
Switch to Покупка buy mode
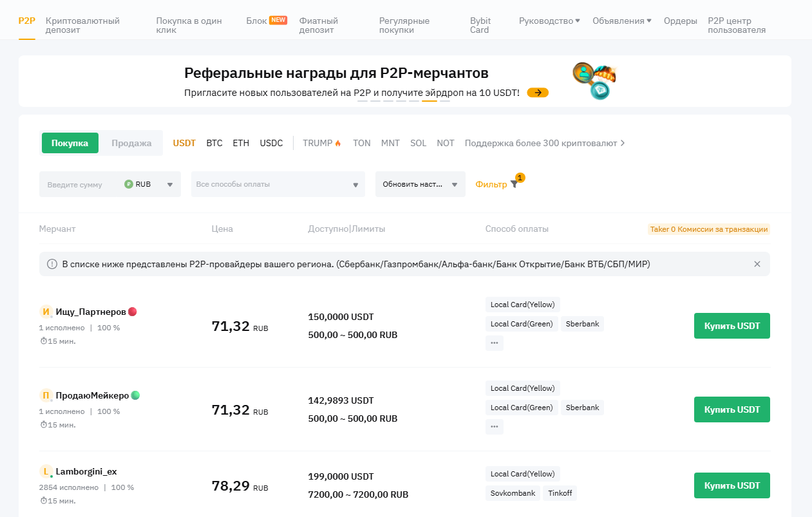(x=70, y=143)
